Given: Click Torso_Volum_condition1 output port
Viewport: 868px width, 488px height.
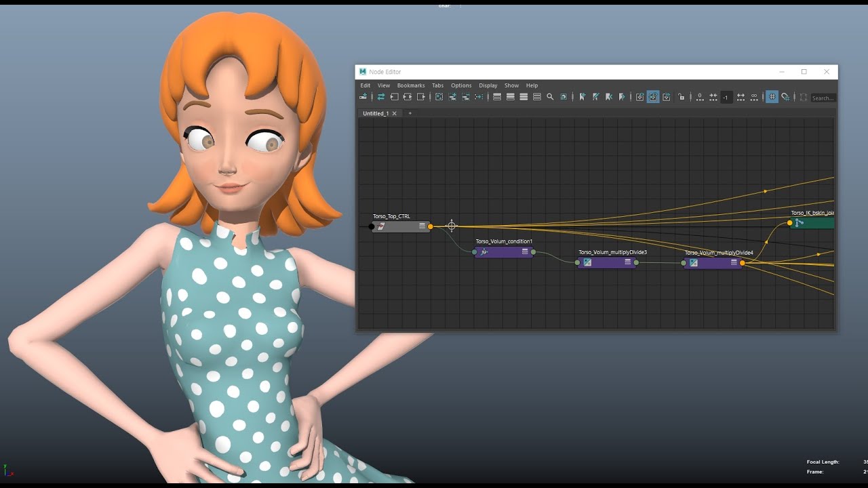Looking at the screenshot, I should 534,252.
